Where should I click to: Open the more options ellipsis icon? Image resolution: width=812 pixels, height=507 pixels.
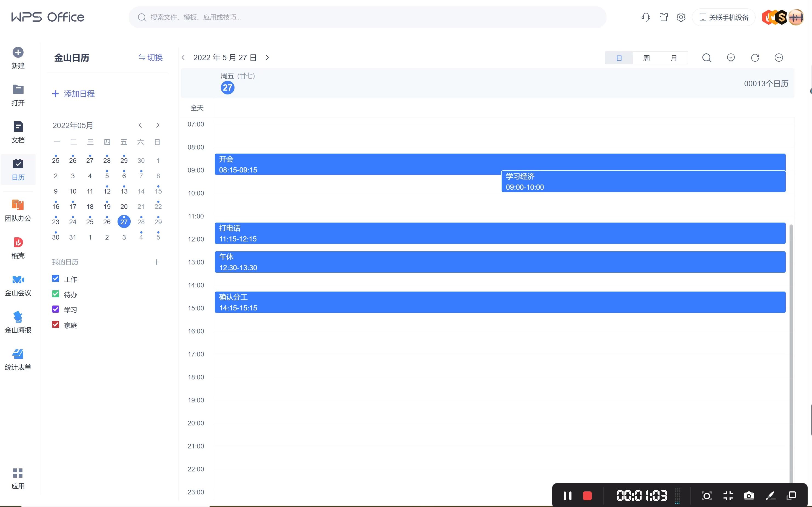click(779, 58)
